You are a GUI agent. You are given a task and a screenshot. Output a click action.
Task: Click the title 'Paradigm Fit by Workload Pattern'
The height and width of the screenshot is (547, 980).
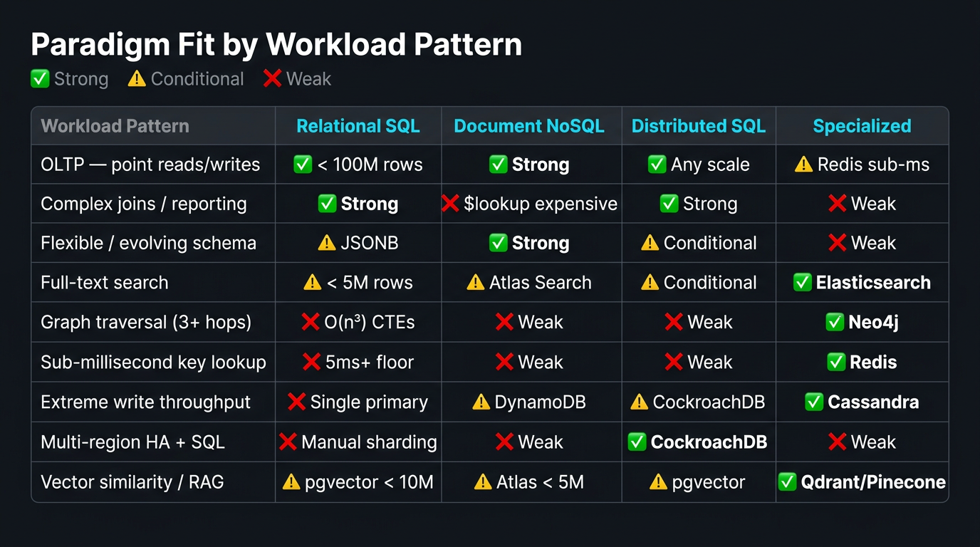(276, 44)
